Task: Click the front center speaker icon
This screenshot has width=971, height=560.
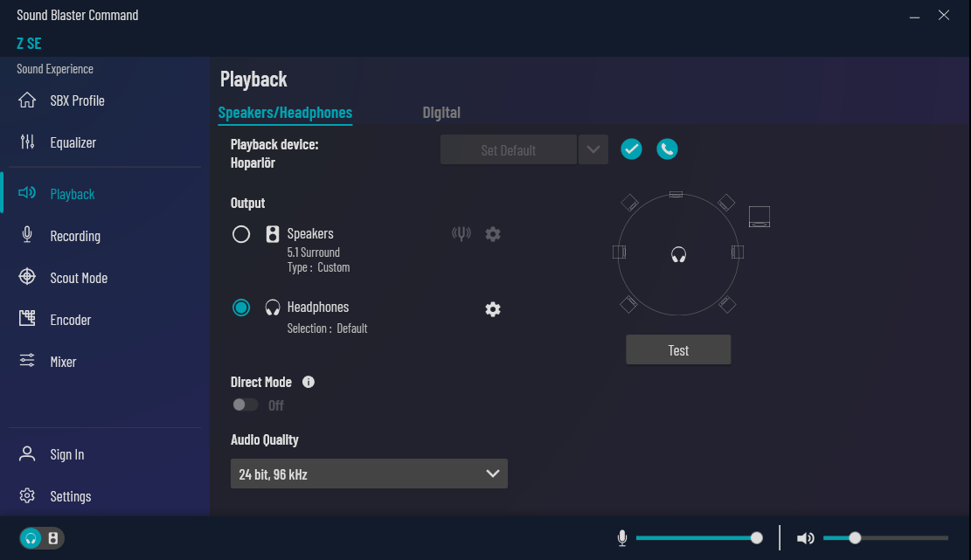Action: click(676, 194)
